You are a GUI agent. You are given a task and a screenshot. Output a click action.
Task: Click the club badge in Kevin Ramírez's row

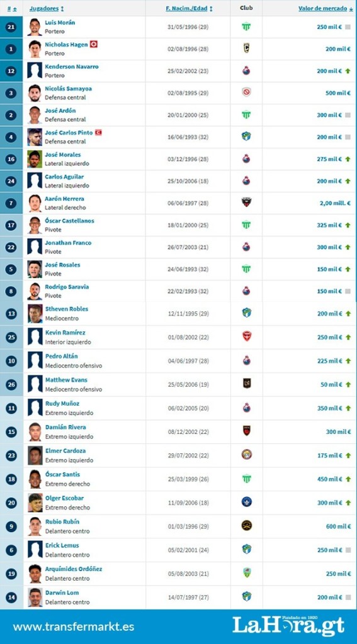coord(246,336)
